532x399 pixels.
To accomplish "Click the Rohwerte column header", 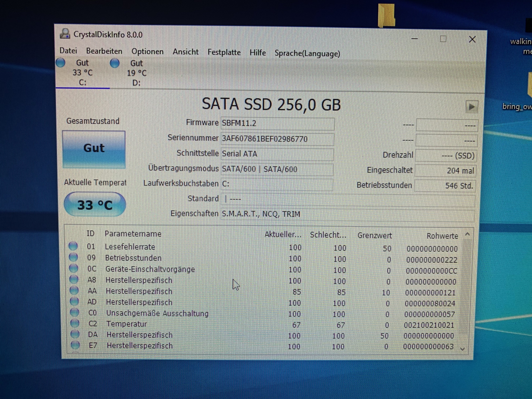I will (x=442, y=236).
